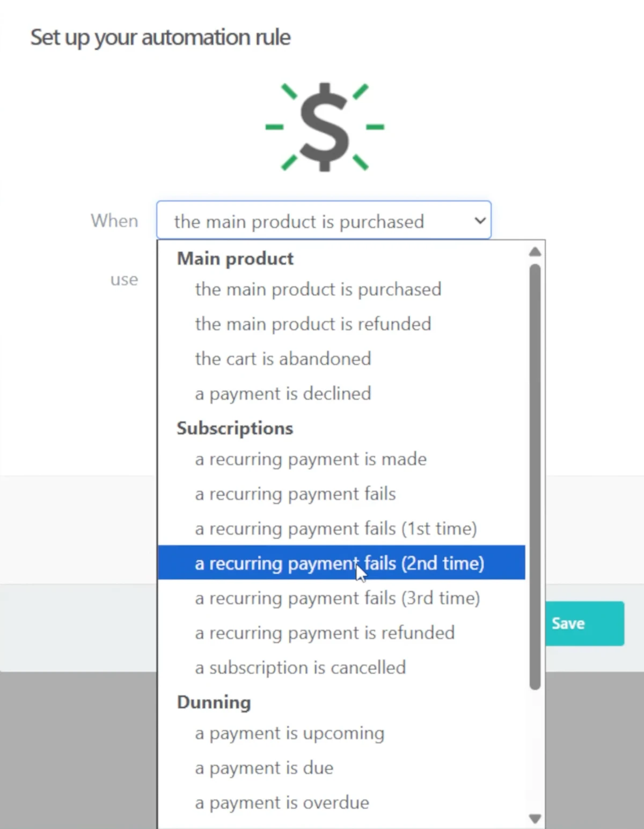The image size is (644, 829).
Task: Select 'a recurring payment fails (3rd time)'
Action: tap(338, 598)
